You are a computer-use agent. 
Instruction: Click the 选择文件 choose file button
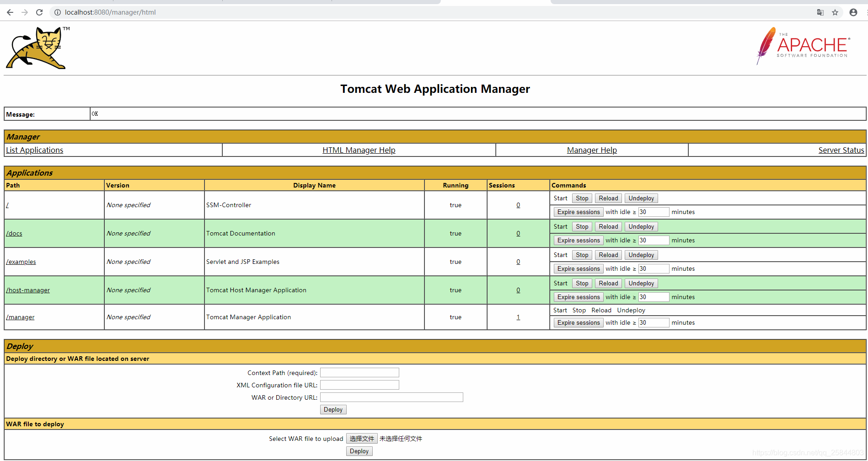tap(362, 439)
